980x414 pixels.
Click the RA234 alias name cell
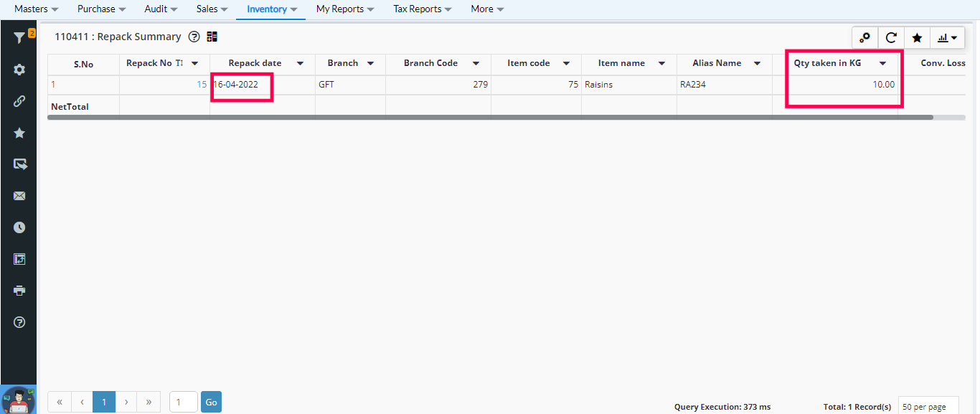[x=725, y=85]
